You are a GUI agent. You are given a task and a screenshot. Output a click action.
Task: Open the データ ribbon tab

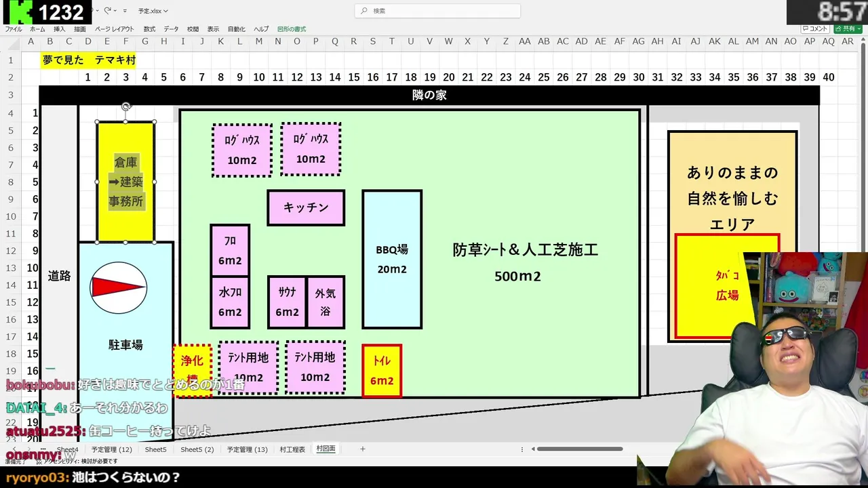click(x=171, y=29)
